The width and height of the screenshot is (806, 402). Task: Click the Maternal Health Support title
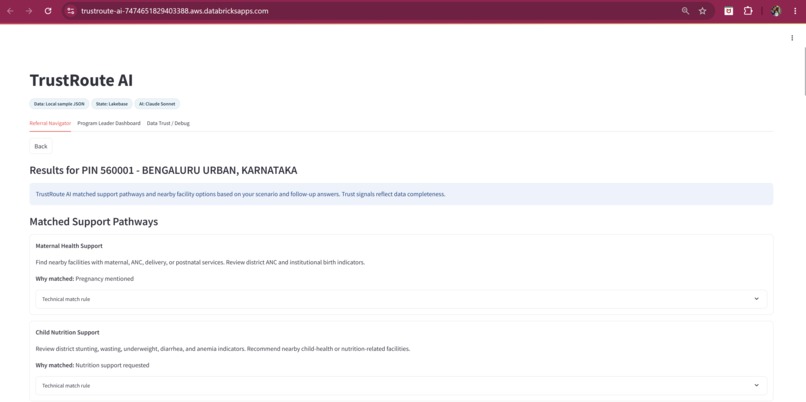(x=69, y=246)
